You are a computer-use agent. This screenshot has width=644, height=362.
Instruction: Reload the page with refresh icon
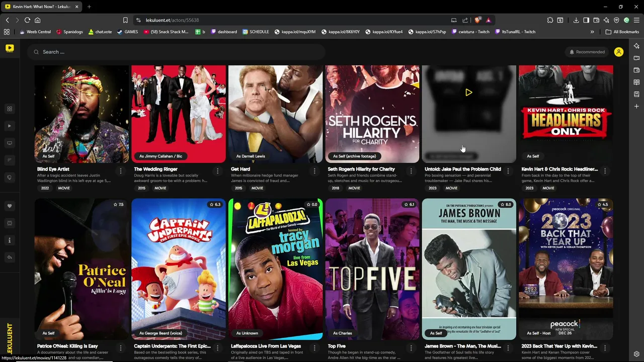(27, 20)
